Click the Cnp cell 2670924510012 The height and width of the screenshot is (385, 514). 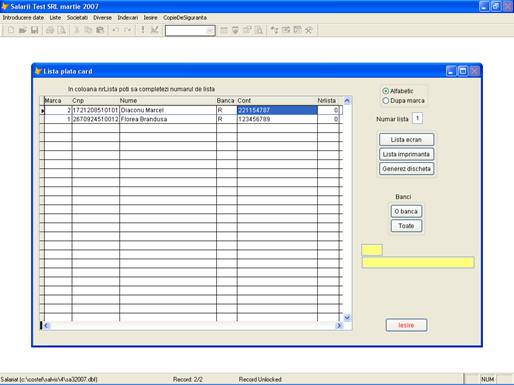[96, 119]
